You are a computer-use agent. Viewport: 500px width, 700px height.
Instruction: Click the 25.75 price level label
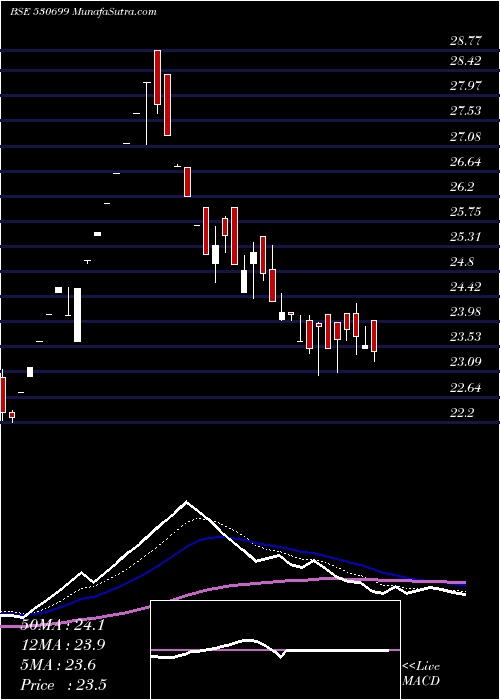pos(466,212)
